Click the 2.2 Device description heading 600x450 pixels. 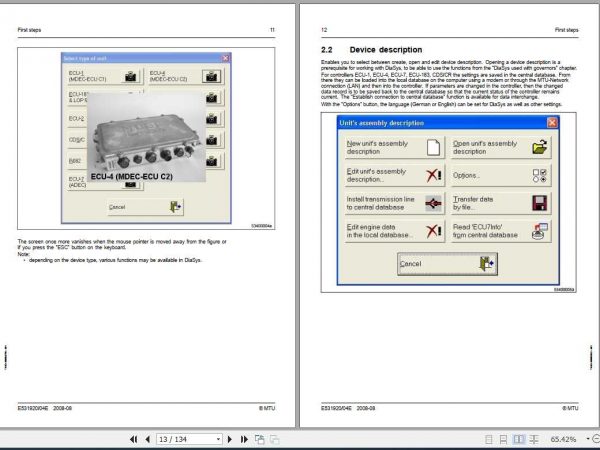coord(372,50)
